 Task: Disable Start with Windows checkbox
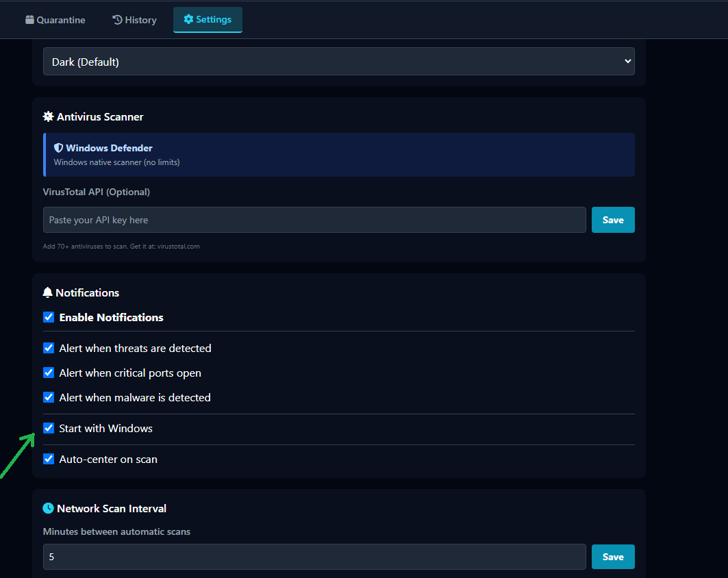tap(49, 428)
